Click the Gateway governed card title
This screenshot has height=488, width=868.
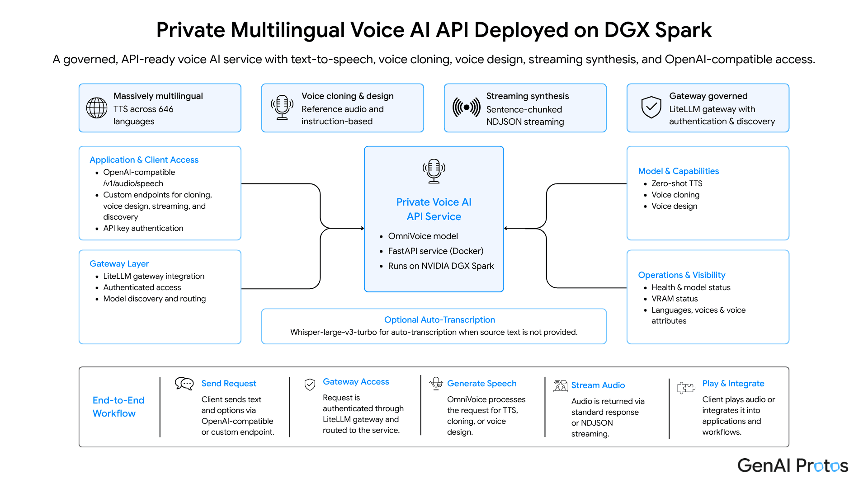coord(708,96)
